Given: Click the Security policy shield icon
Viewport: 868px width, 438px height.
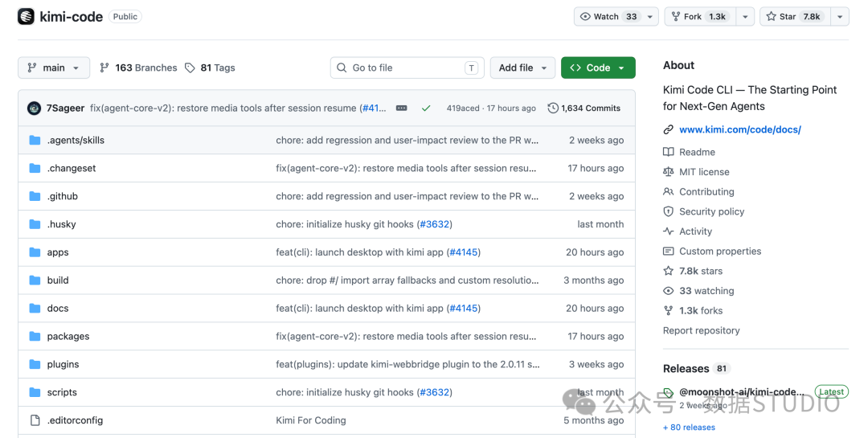Looking at the screenshot, I should click(x=668, y=211).
